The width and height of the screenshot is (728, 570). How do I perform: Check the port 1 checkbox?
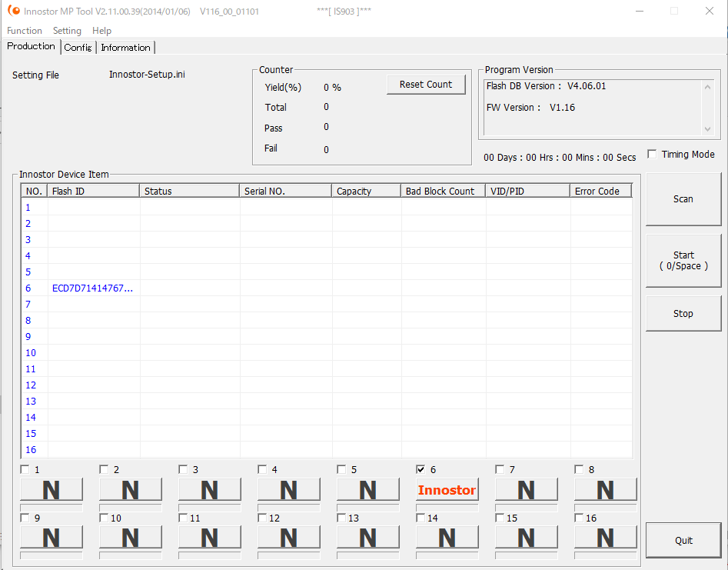[x=25, y=469]
